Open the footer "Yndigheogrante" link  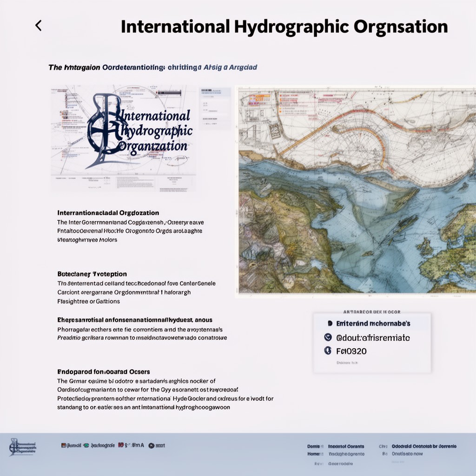[x=346, y=454]
